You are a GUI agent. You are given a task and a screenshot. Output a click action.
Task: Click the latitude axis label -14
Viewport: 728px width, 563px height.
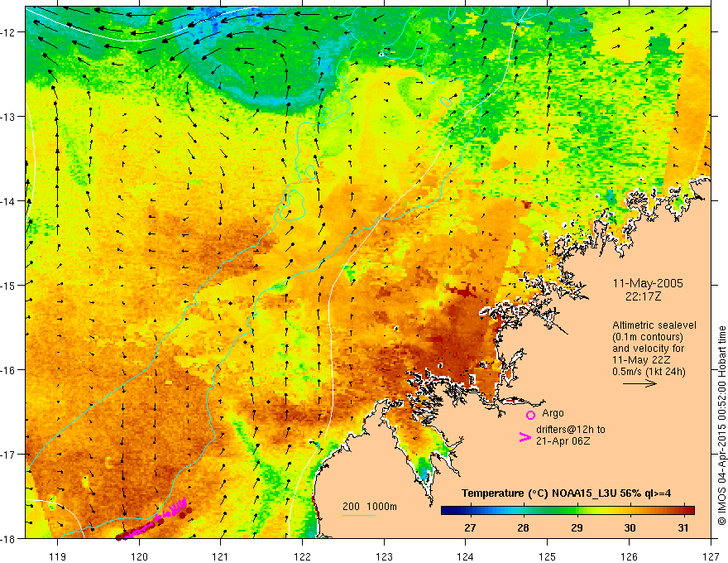tap(9, 200)
